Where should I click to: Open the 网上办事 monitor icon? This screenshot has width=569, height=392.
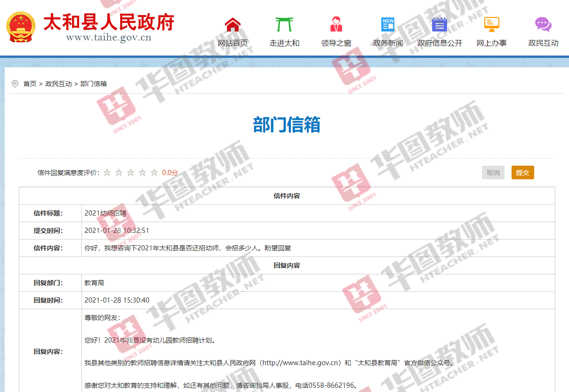491,24
